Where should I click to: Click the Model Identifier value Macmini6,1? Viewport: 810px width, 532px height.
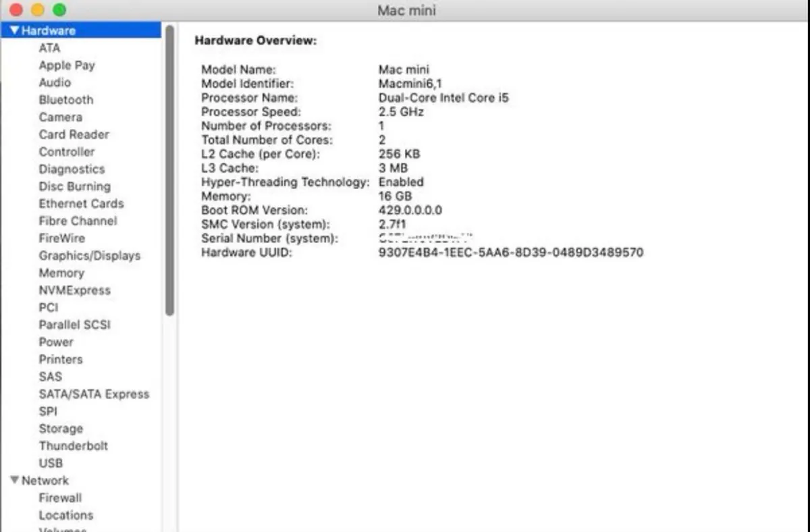(x=411, y=84)
